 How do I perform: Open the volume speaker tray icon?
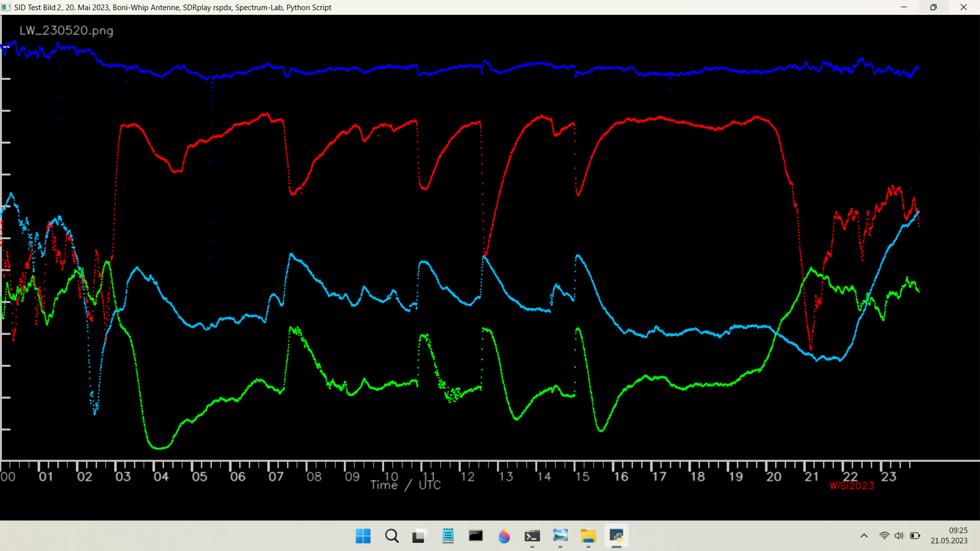(x=899, y=536)
